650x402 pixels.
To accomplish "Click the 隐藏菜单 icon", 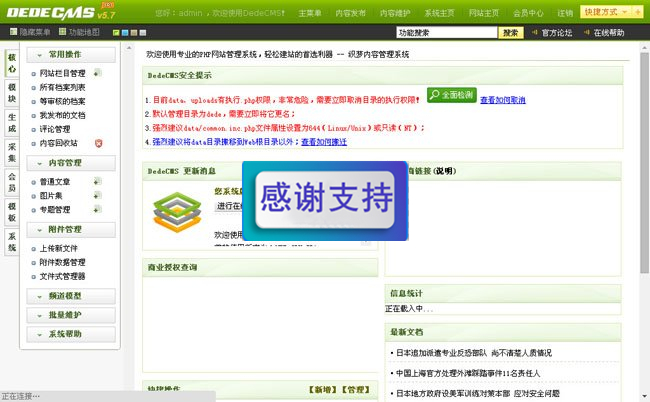I will coord(14,32).
